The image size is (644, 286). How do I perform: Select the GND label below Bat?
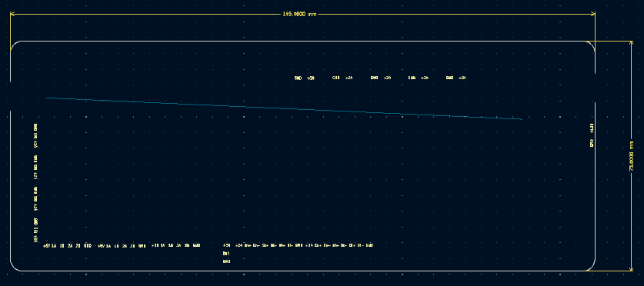click(226, 261)
